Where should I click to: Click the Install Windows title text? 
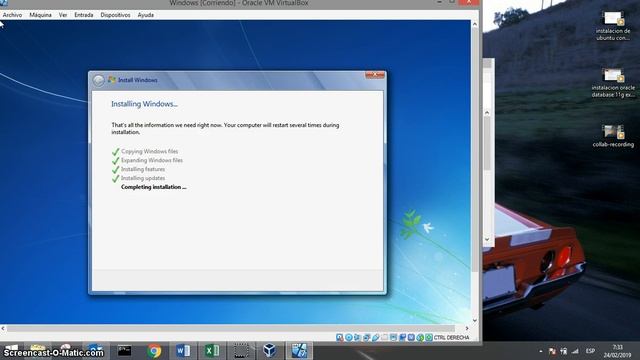(x=138, y=80)
